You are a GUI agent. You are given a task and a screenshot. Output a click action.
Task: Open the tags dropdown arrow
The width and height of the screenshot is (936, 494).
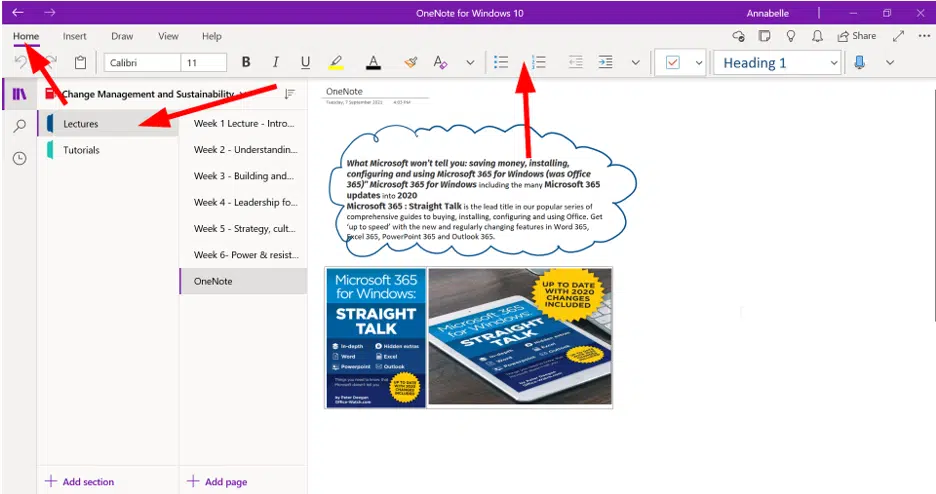click(x=698, y=62)
